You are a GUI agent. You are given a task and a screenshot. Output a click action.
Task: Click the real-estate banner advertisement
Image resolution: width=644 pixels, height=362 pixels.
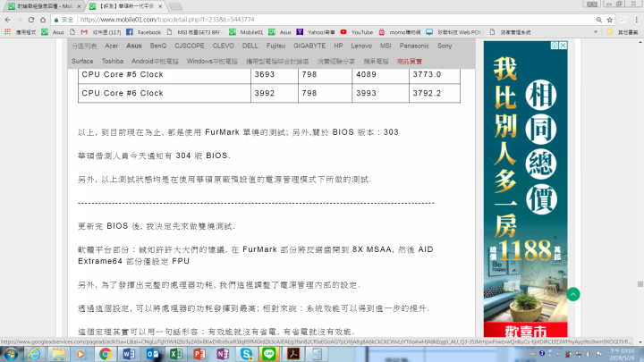(x=526, y=189)
